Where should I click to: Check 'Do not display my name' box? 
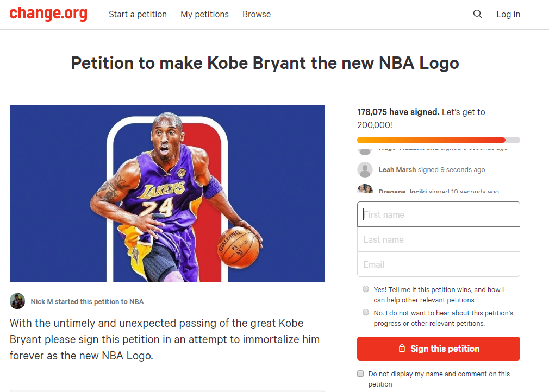pyautogui.click(x=360, y=374)
